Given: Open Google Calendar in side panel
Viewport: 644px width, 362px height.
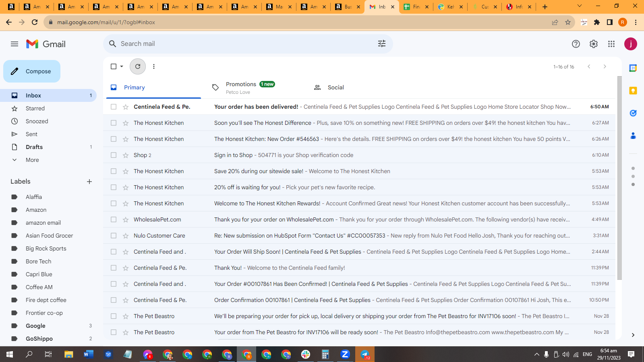Looking at the screenshot, I should [633, 68].
